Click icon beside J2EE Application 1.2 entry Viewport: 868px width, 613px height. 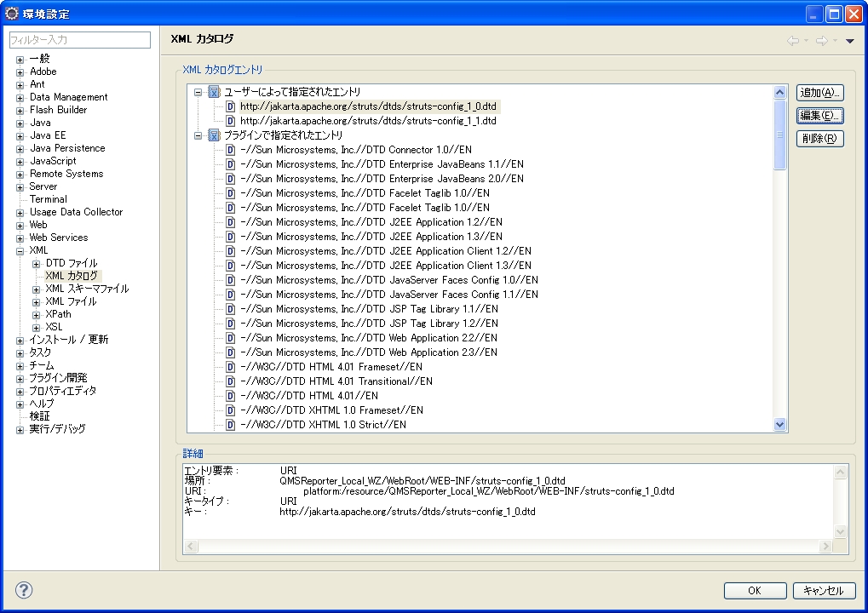[x=230, y=222]
